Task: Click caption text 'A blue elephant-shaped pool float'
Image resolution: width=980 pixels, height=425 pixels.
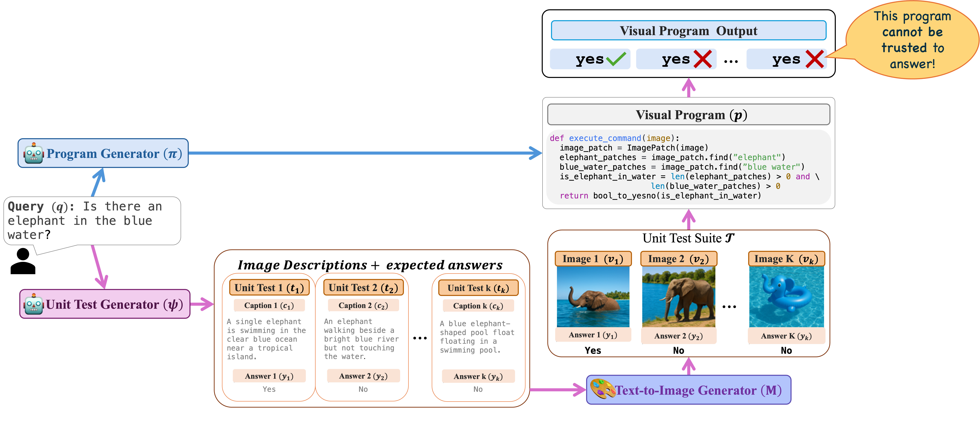Action: [477, 337]
